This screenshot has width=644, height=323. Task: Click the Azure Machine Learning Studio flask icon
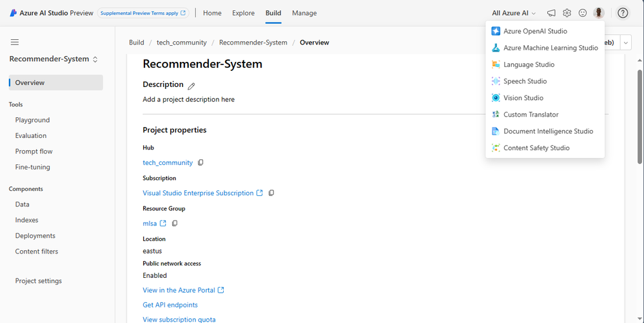[x=496, y=48]
